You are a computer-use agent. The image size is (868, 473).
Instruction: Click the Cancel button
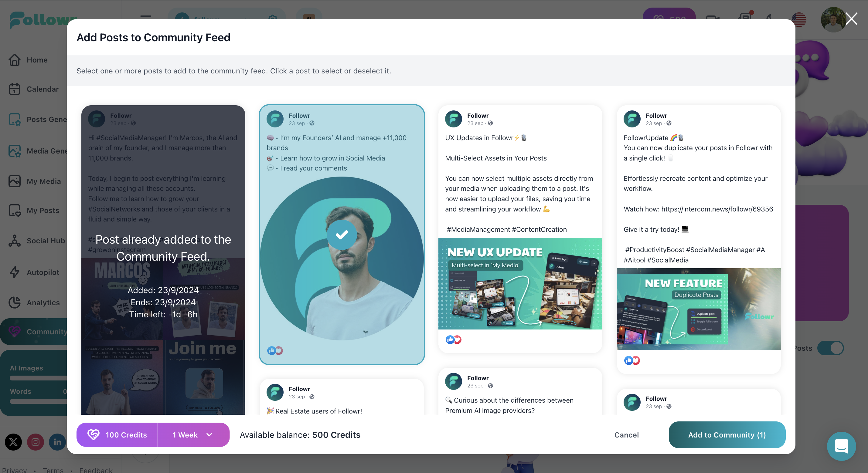(x=626, y=435)
